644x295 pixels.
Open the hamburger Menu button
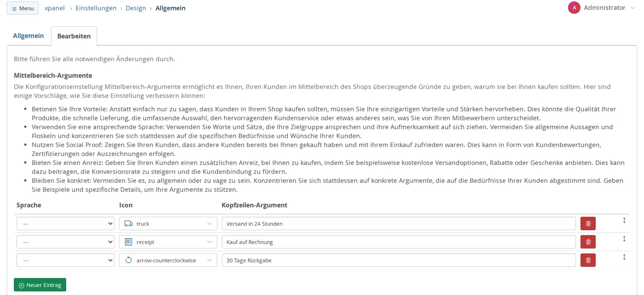point(22,8)
